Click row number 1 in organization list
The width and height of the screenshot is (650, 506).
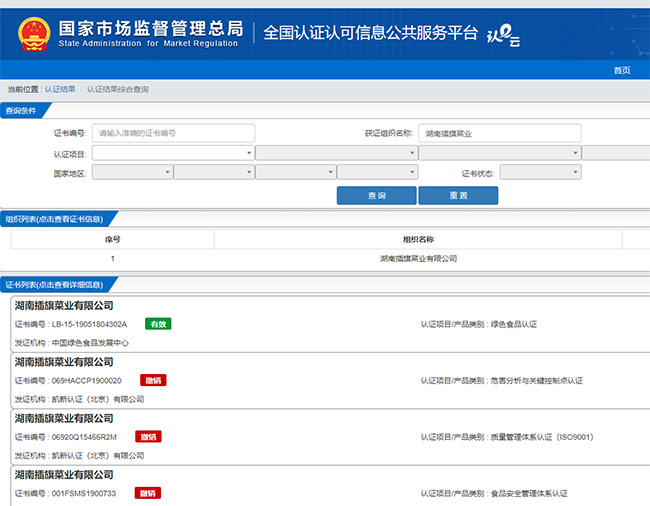(112, 259)
